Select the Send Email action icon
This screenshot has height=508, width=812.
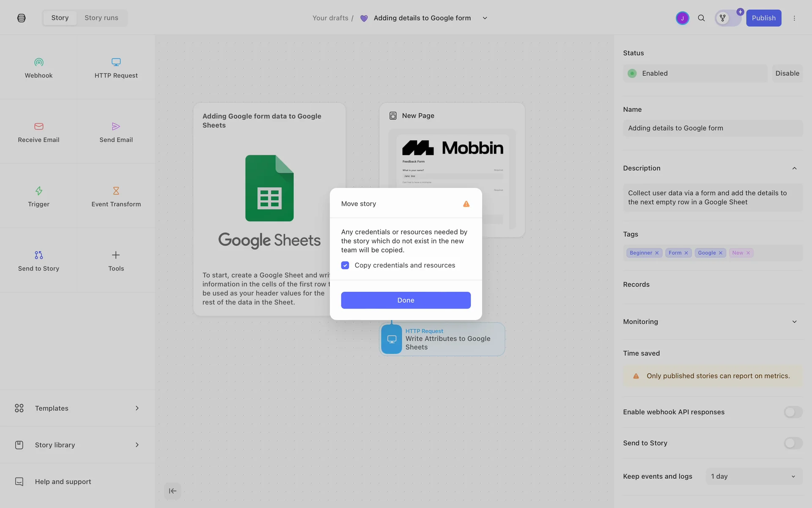click(116, 127)
